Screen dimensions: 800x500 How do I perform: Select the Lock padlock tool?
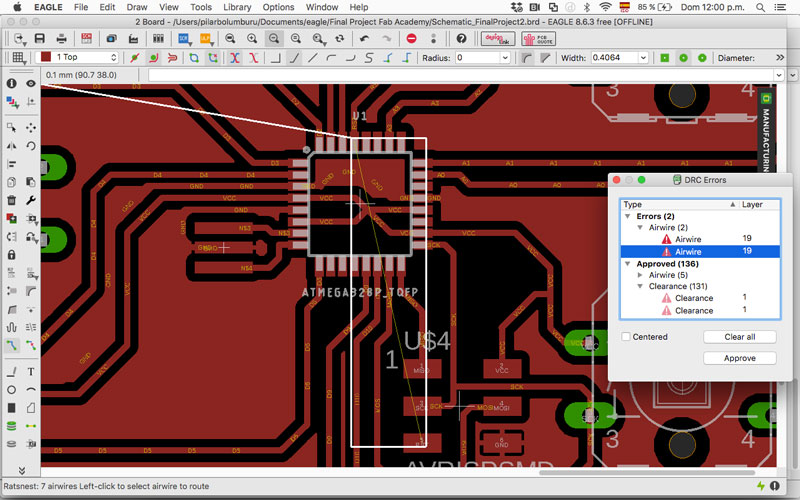(x=11, y=255)
